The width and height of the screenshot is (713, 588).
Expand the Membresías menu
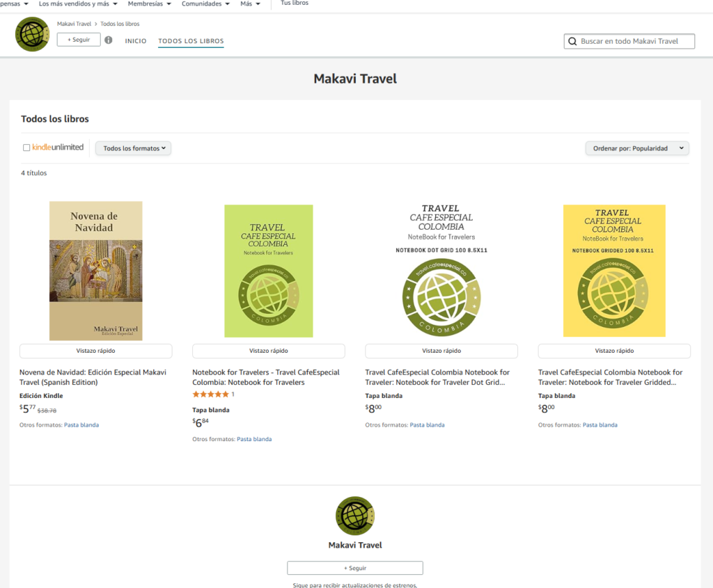(x=149, y=3)
